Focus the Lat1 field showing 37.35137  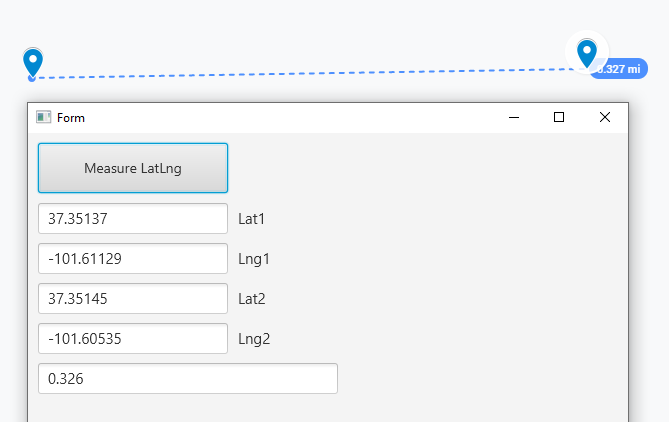point(133,218)
